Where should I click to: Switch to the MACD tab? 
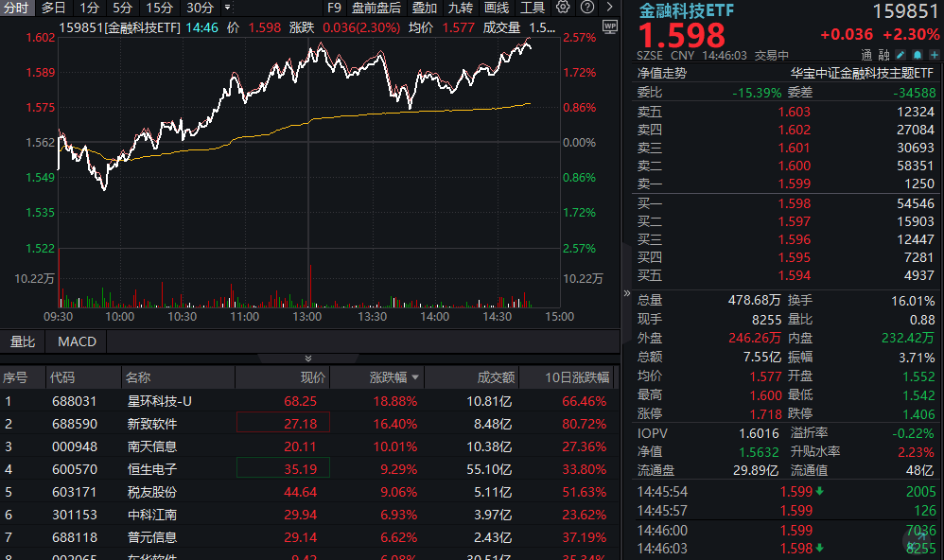76,341
